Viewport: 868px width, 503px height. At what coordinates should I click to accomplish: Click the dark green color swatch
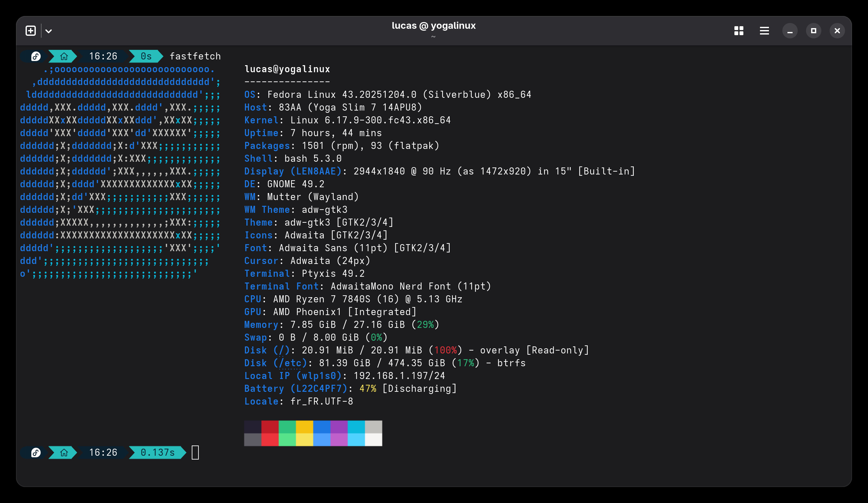pos(287,427)
